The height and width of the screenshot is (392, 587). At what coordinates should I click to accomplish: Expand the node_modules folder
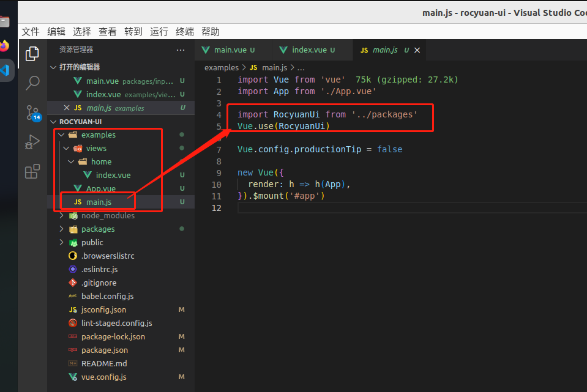click(x=61, y=215)
